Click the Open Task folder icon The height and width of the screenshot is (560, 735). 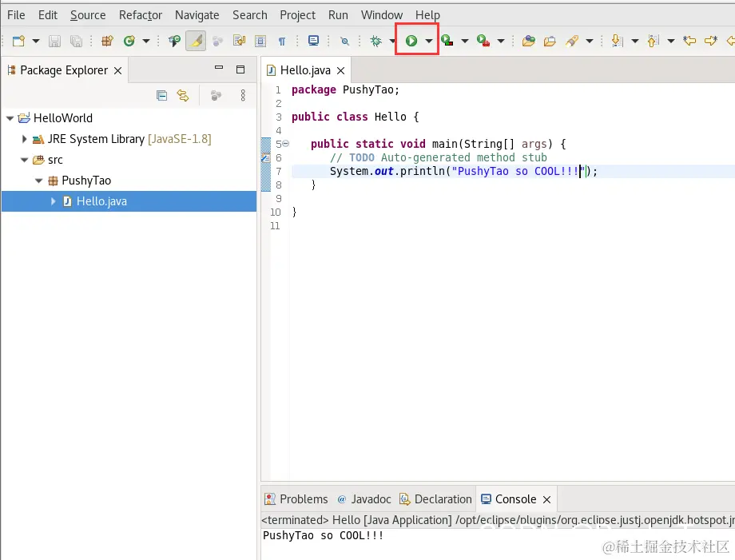550,42
